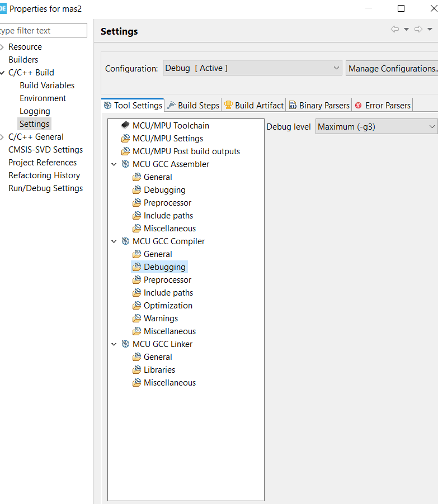Click the Compiler Preprocessor option icon
This screenshot has width=438, height=504.
click(137, 279)
